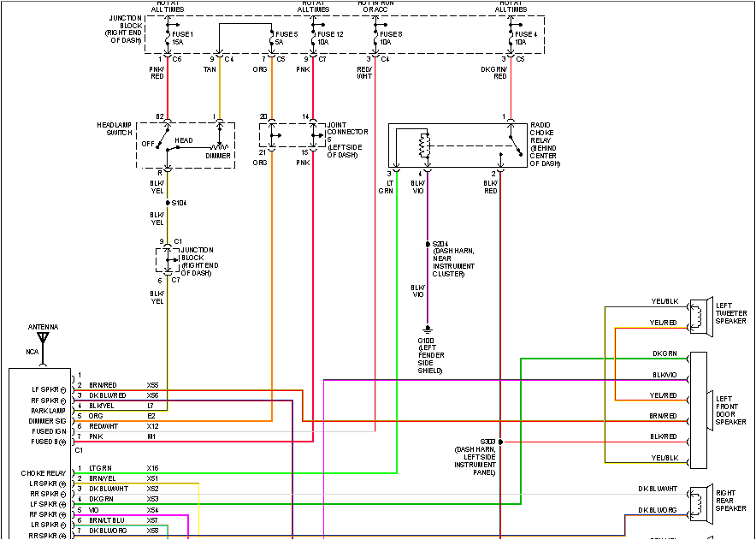Expand the lower JUNCTION BLOCK near C1

[168, 258]
